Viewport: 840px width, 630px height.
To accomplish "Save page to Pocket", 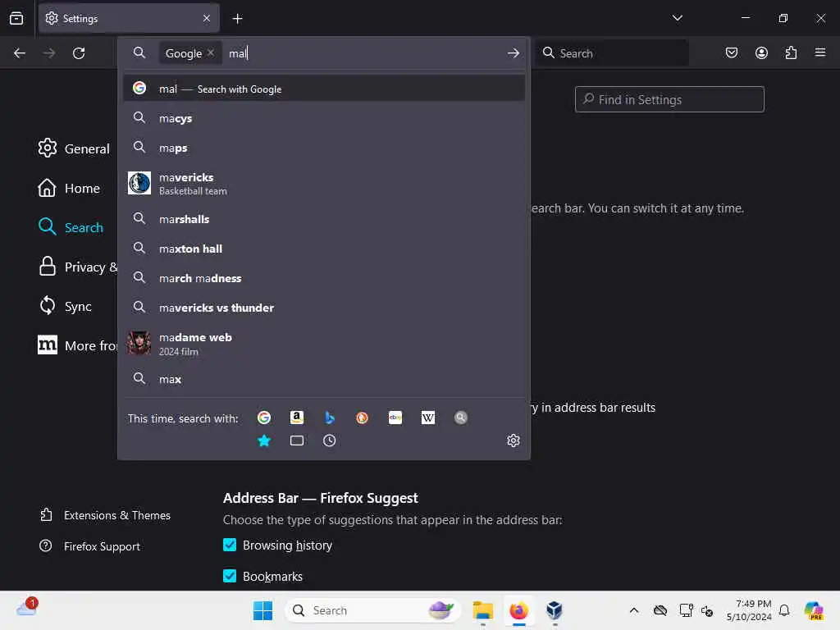I will pos(731,53).
